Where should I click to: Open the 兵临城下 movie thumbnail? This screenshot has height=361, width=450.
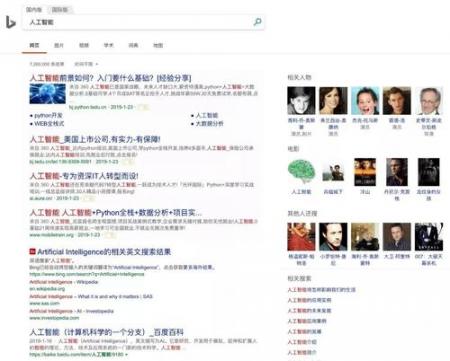coord(333,172)
